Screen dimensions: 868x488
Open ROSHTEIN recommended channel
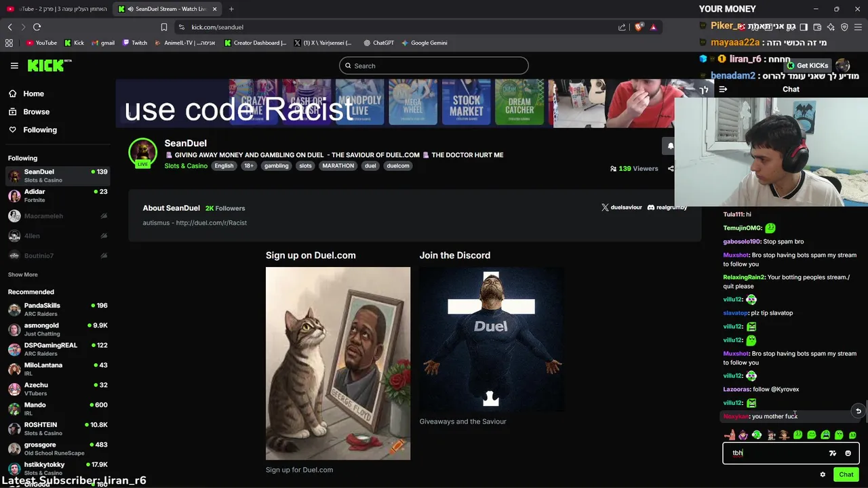58,429
